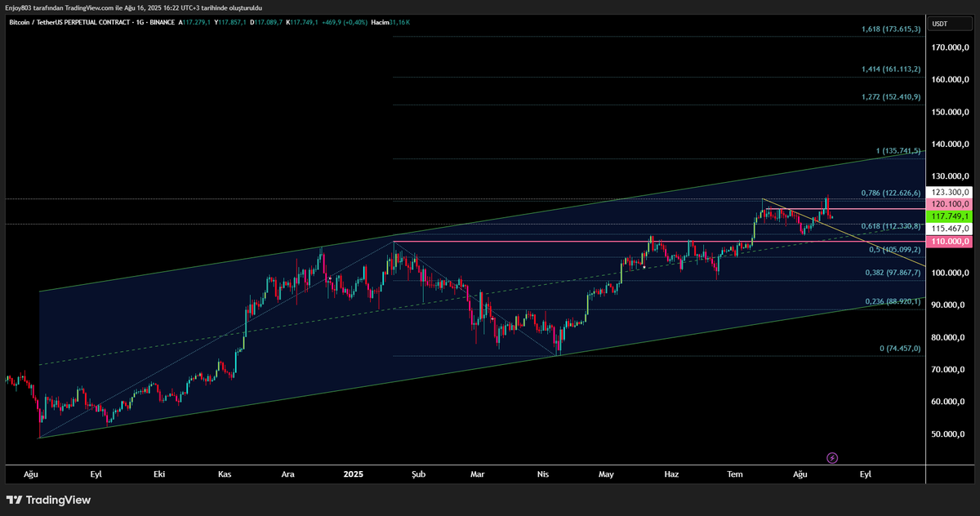Click 80.000,0 on the price axis

click(x=949, y=337)
